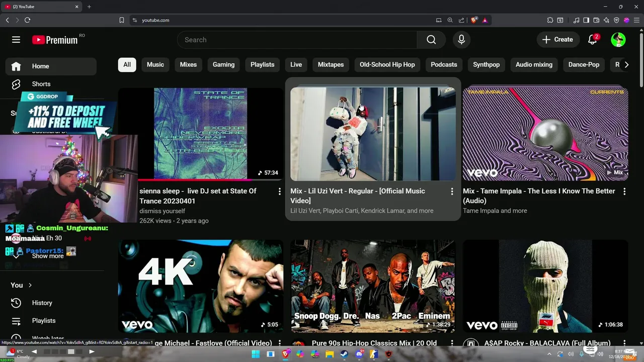Zoom page with the magnifier icon
Image resolution: width=644 pixels, height=362 pixels.
(450, 20)
